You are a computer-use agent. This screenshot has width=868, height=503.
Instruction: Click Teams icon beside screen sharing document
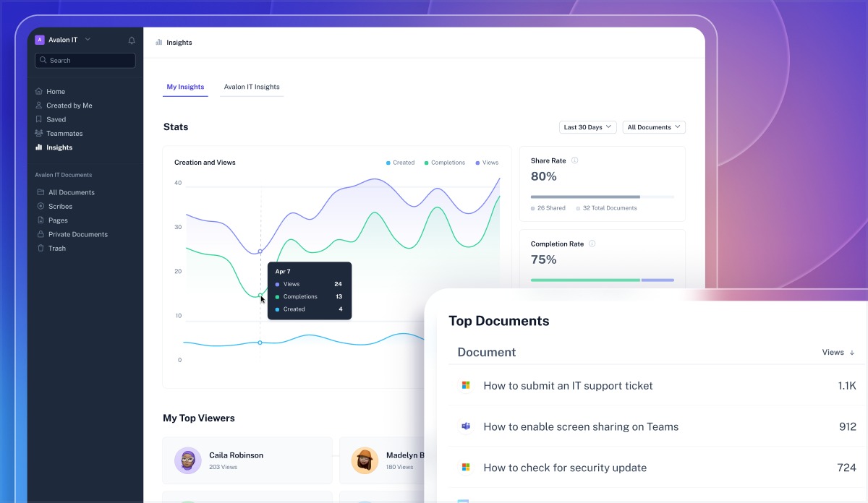(x=466, y=426)
